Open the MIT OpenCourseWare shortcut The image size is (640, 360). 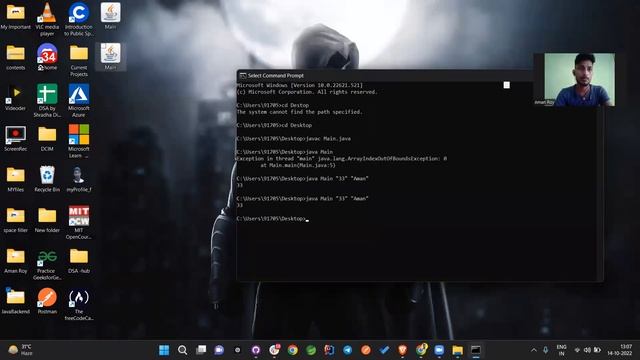coord(79,222)
